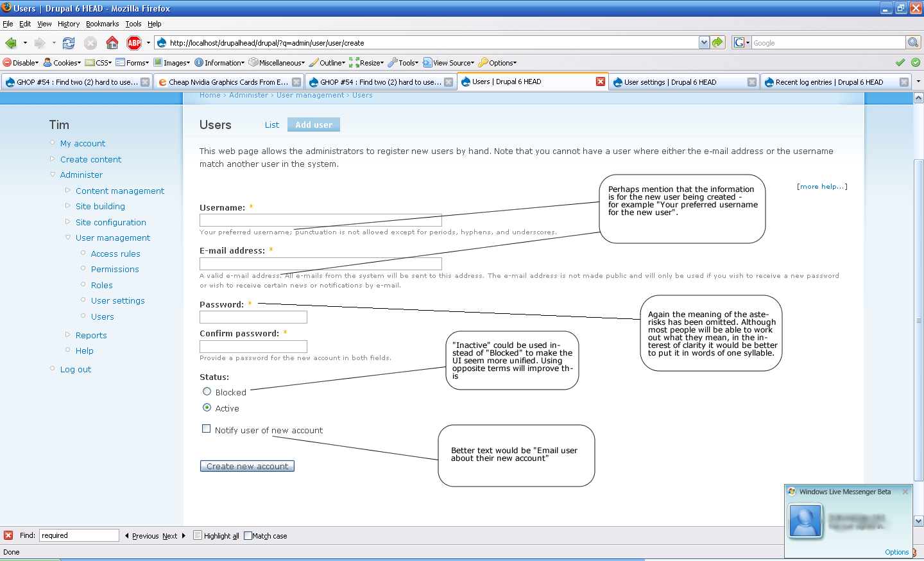Click the Messenger contact avatar picture
924x561 pixels.
pos(805,520)
